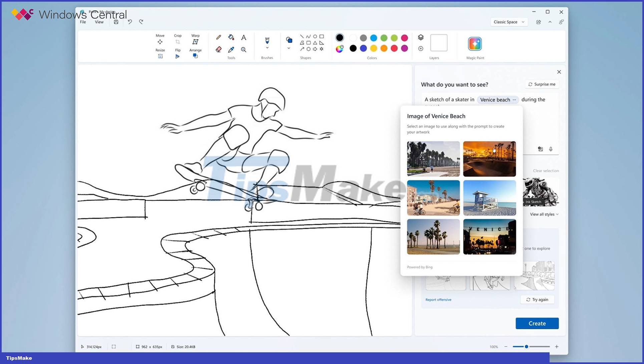Select the oval shape in Shapes gallery
This screenshot has width=644, height=364.
(x=315, y=36)
